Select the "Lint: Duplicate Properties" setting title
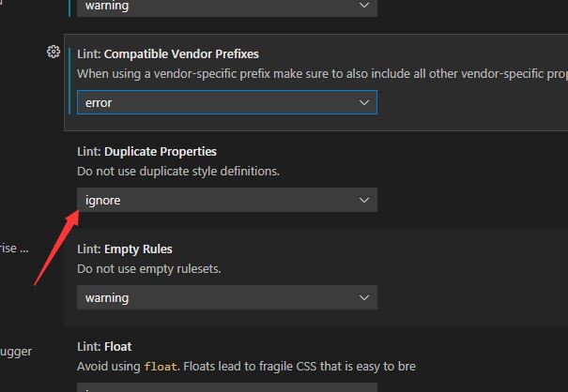This screenshot has height=392, width=568. click(146, 151)
